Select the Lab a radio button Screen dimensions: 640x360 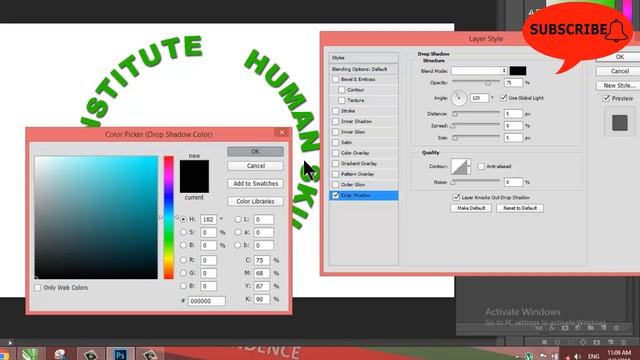[238, 232]
